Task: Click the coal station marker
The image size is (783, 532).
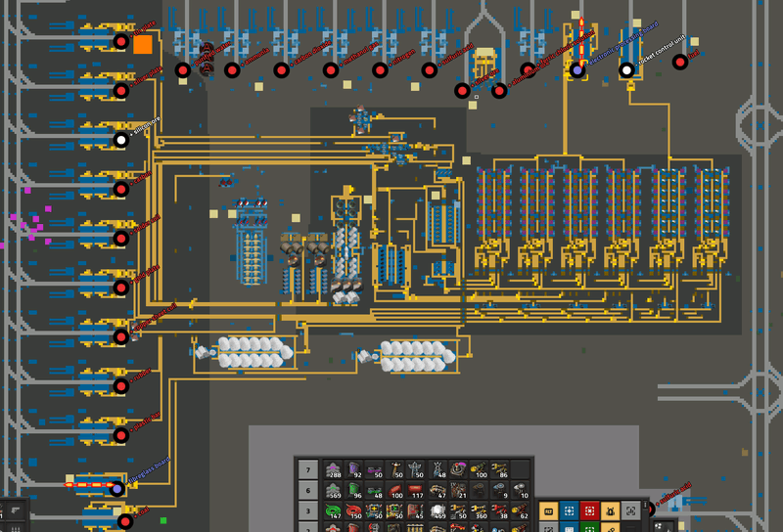Action: [x=125, y=521]
